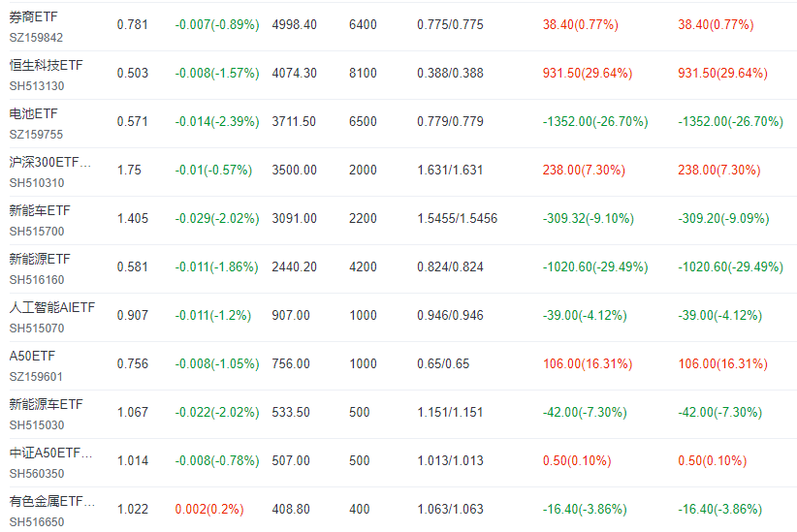Click market value 3500.00

click(295, 171)
